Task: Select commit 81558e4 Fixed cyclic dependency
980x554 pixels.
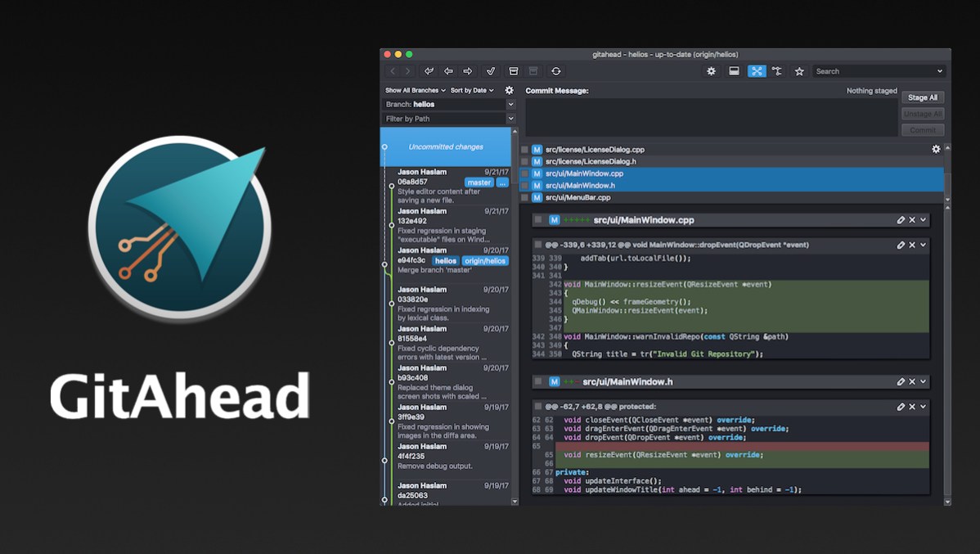Action: (x=446, y=343)
